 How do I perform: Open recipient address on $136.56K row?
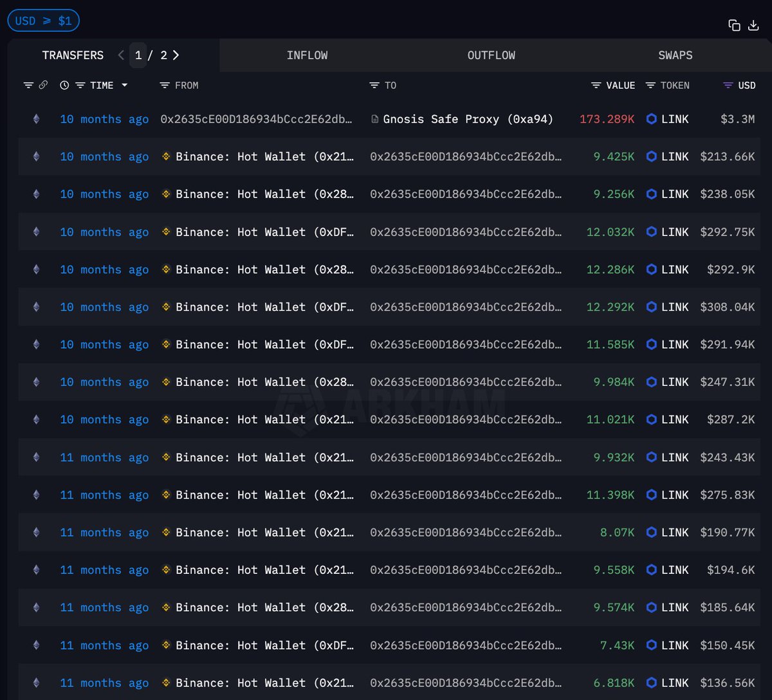[466, 683]
